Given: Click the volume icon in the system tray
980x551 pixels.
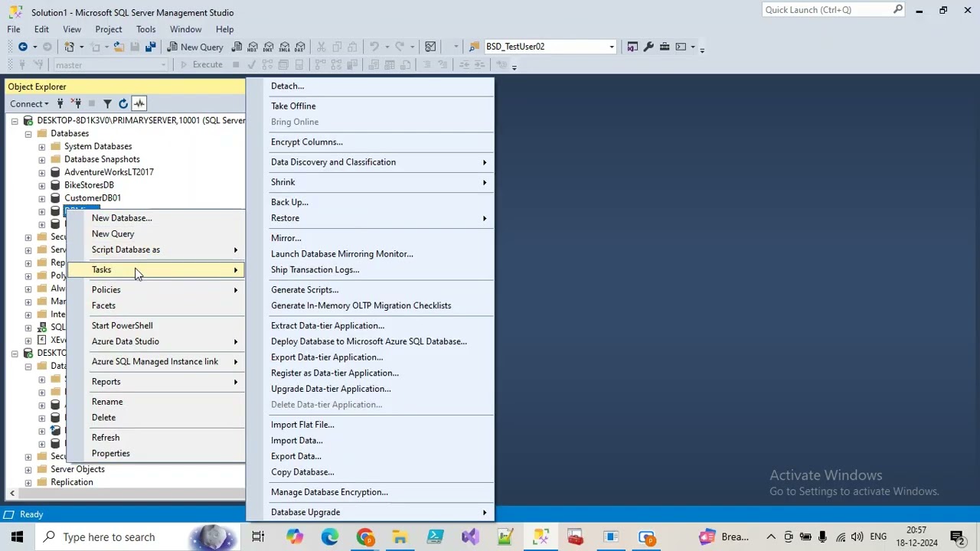Looking at the screenshot, I should click(857, 536).
